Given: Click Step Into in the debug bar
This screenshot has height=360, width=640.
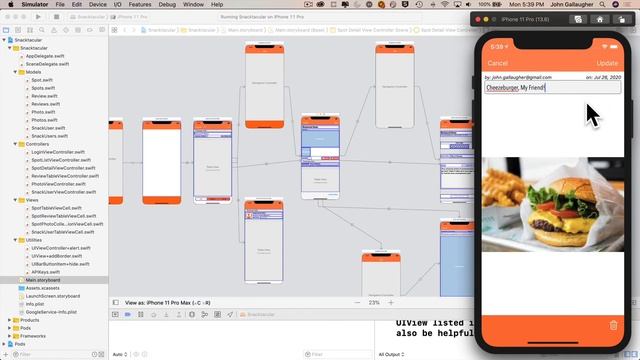Looking at the screenshot, I should pyautogui.click(x=166, y=314).
